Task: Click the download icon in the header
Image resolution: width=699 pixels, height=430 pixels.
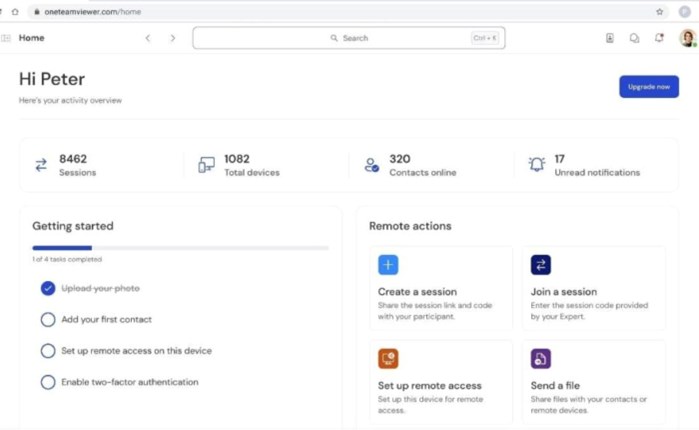Action: (609, 38)
